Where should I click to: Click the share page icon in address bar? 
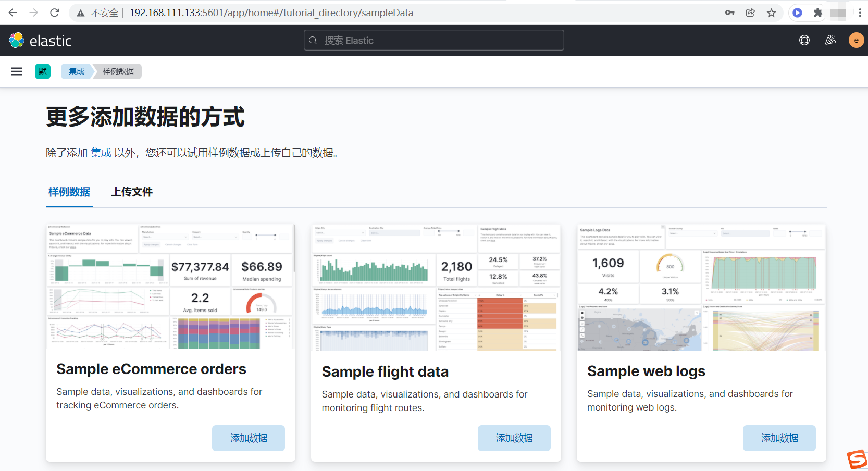tap(750, 13)
